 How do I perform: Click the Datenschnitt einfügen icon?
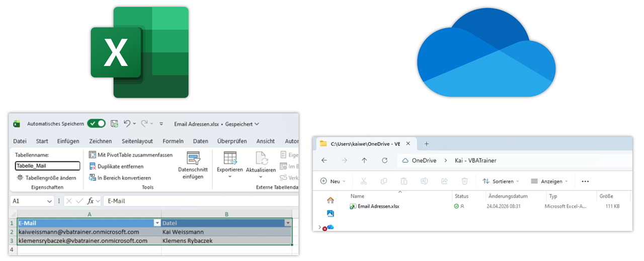pyautogui.click(x=193, y=158)
